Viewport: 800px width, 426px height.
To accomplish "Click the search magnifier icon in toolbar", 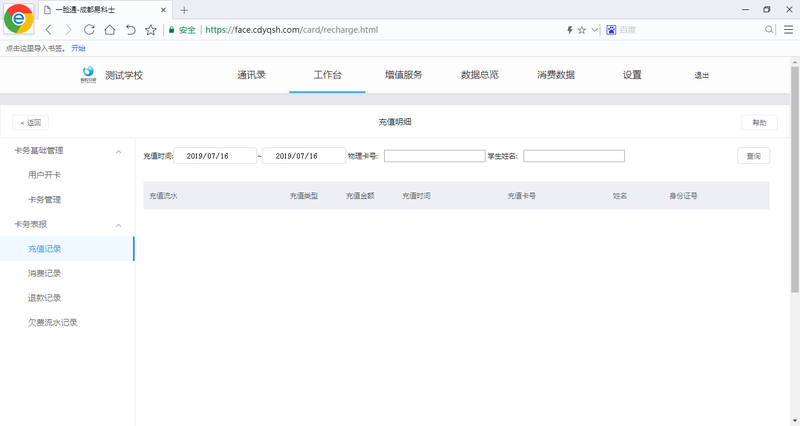I will pyautogui.click(x=769, y=30).
